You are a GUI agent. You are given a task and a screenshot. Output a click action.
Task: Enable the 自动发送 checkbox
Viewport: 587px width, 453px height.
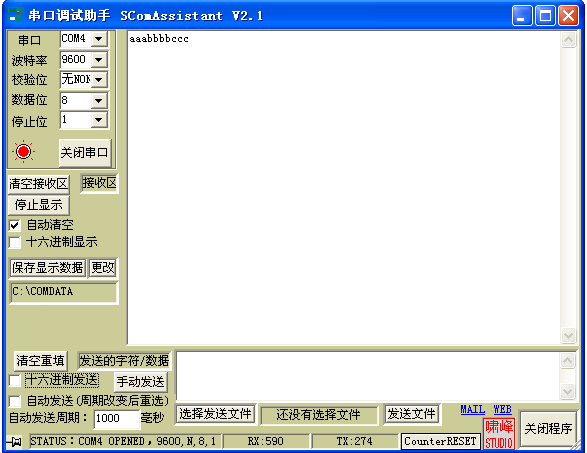pos(15,401)
